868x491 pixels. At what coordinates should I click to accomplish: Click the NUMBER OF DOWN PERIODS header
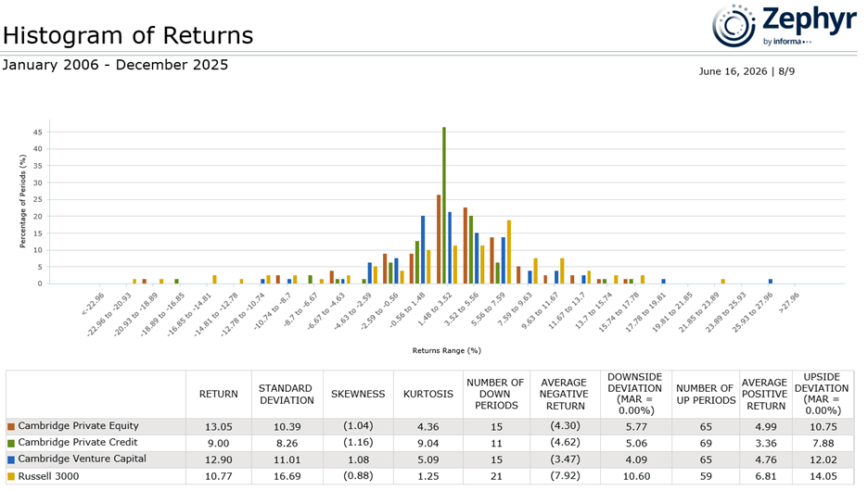[495, 395]
